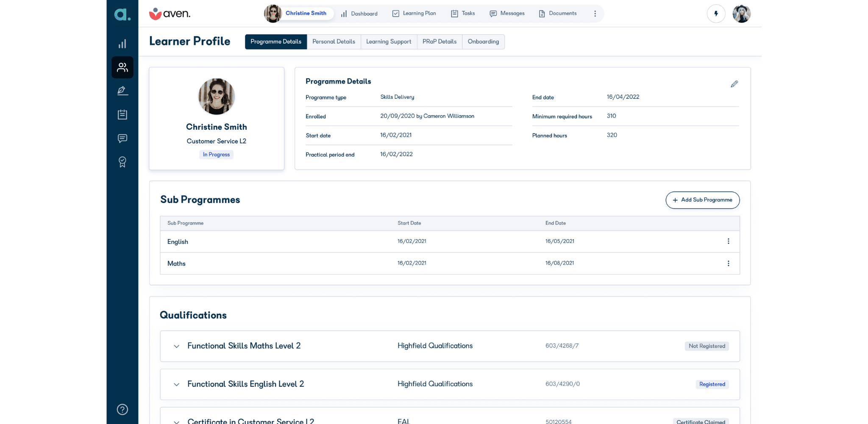Click Highfield Qualifications in the English row

pyautogui.click(x=435, y=384)
